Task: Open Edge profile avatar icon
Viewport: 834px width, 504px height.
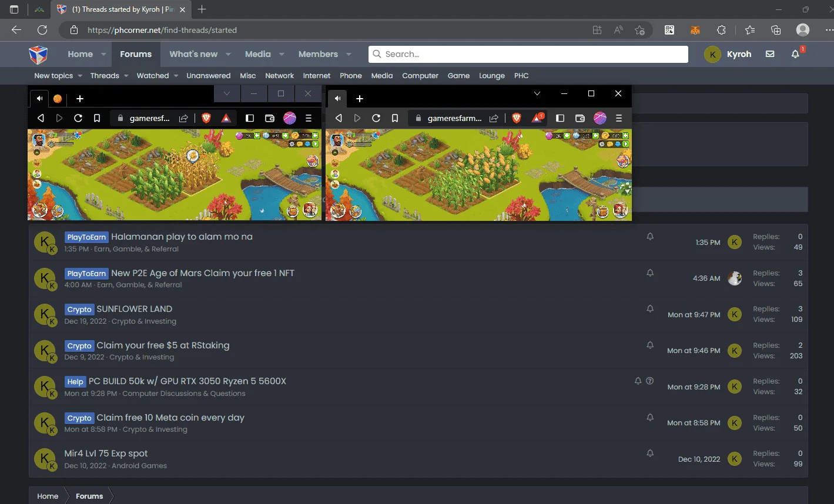Action: (803, 30)
